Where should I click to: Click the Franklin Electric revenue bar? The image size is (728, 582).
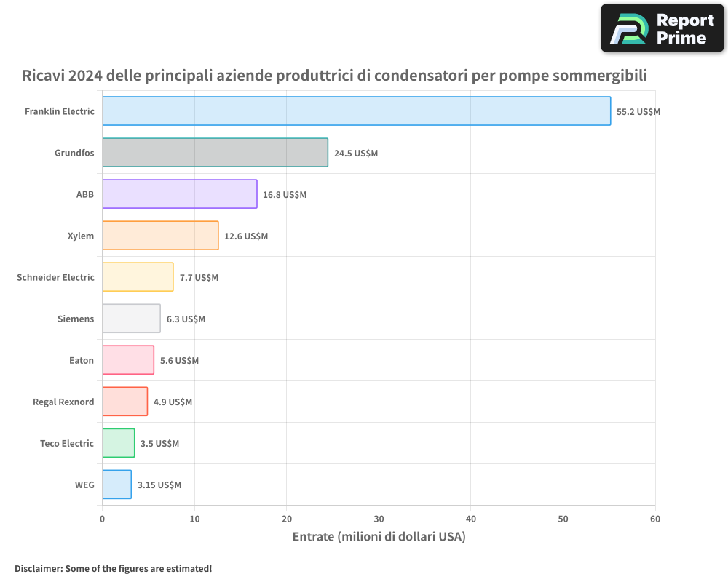click(x=356, y=111)
